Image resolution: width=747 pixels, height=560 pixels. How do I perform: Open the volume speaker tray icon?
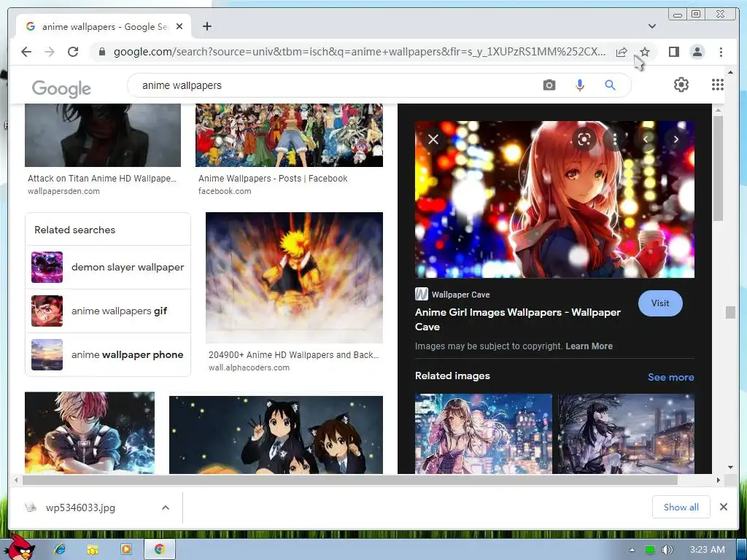click(x=667, y=550)
